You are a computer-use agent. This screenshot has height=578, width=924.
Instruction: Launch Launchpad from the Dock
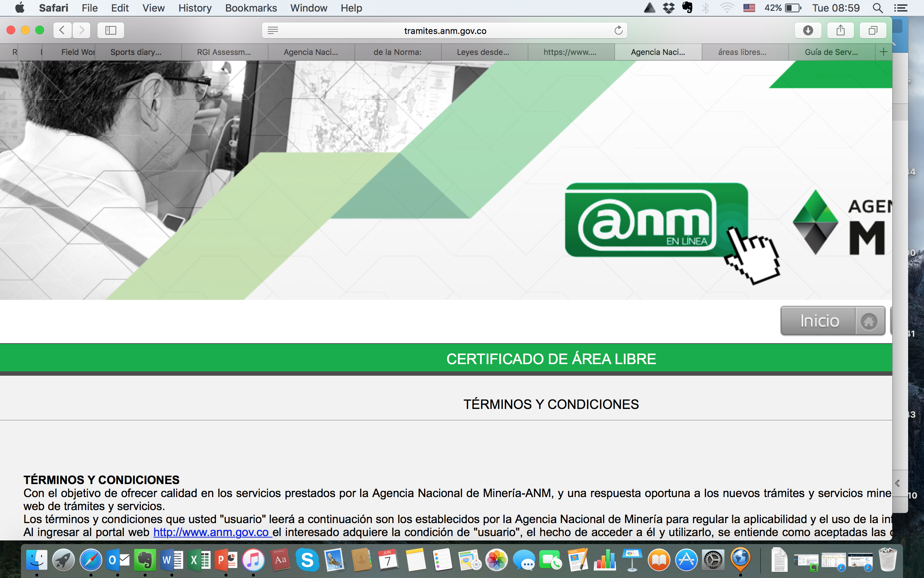tap(64, 560)
